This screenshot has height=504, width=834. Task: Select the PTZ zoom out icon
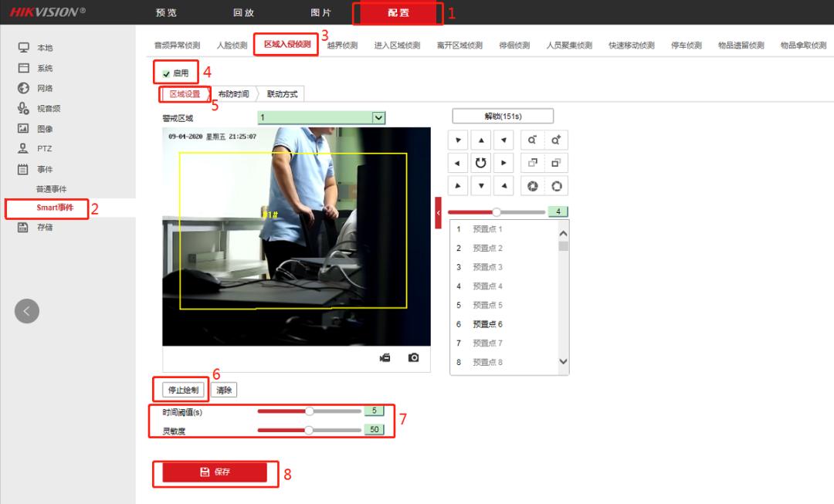click(x=533, y=140)
